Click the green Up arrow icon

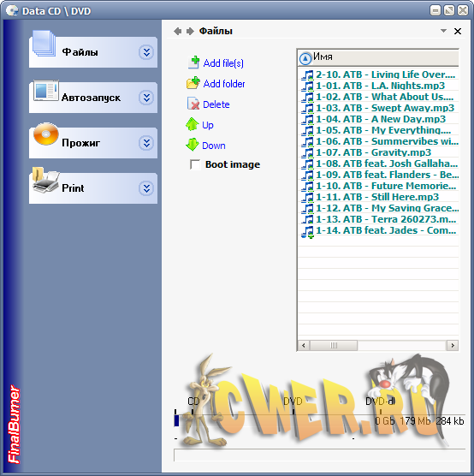tap(193, 124)
